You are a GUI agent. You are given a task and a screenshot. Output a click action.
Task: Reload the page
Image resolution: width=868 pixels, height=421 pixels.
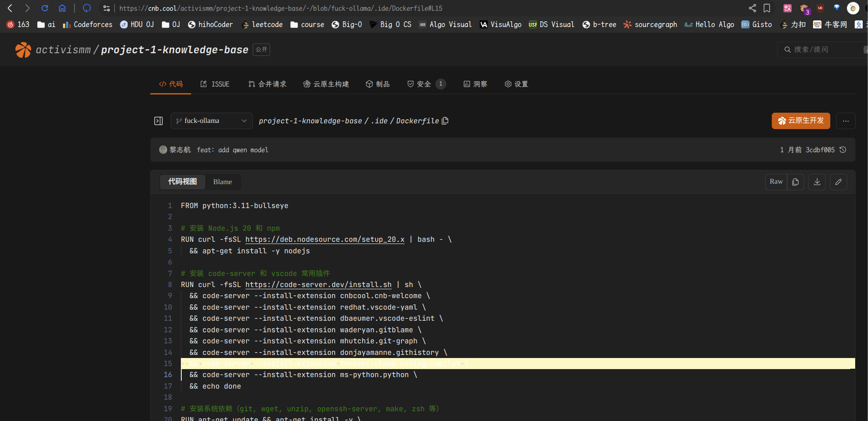pyautogui.click(x=45, y=8)
